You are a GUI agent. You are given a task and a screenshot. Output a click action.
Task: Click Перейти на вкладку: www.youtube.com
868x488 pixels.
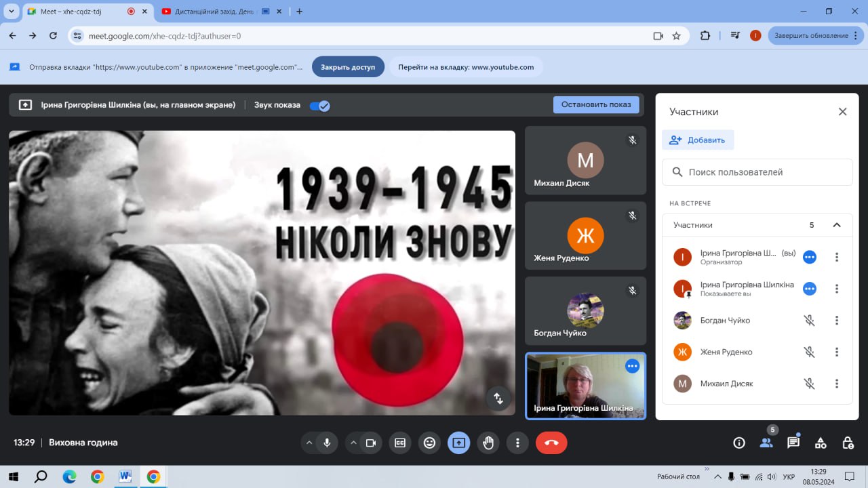(x=466, y=67)
